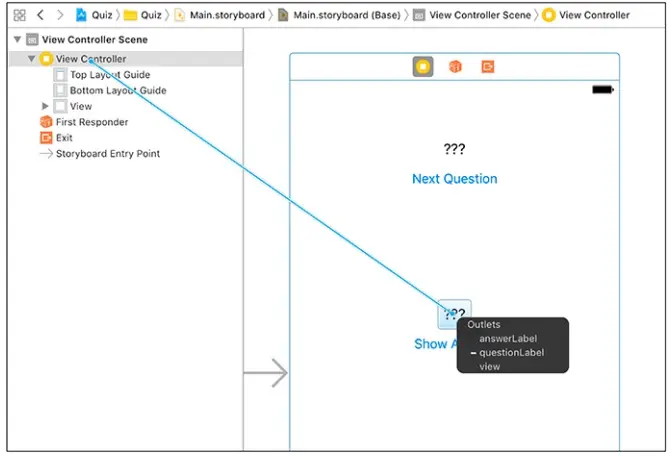Image resolution: width=670 pixels, height=456 pixels.
Task: Select the Exit row in outline
Action: 126,138
